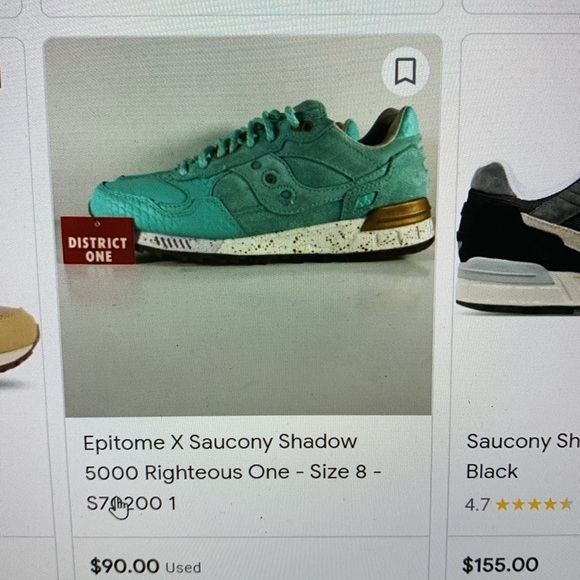Viewport: 580px width, 580px height.
Task: Click the gold star rating icons
Action: coord(534,504)
